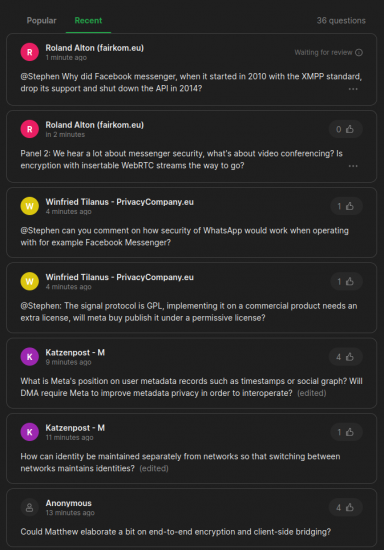Click Roland Alton's avatar on the XMPP question
The width and height of the screenshot is (384, 550).
[30, 52]
